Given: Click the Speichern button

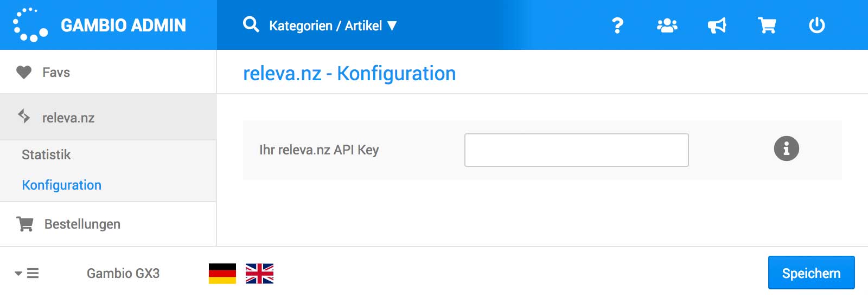Looking at the screenshot, I should point(811,273).
